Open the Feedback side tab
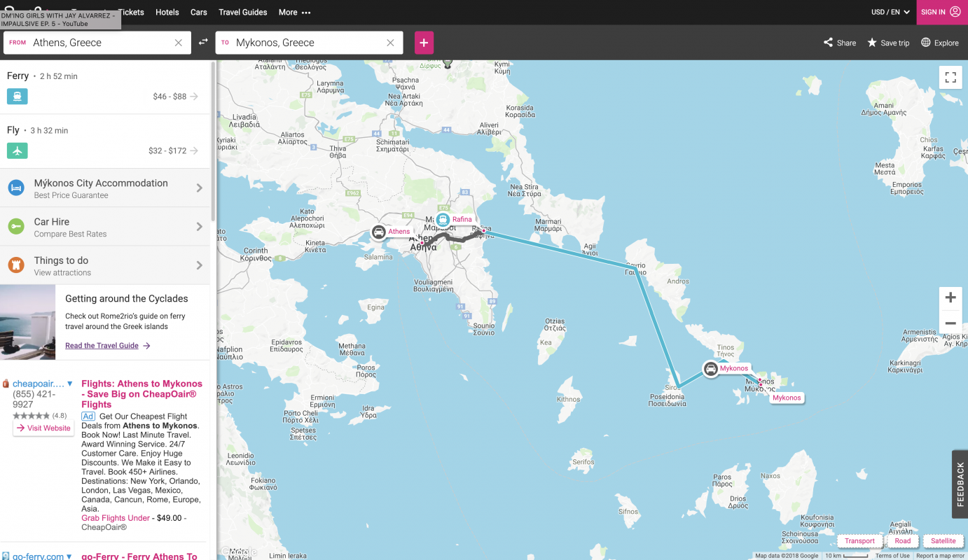This screenshot has height=560, width=968. coord(960,484)
